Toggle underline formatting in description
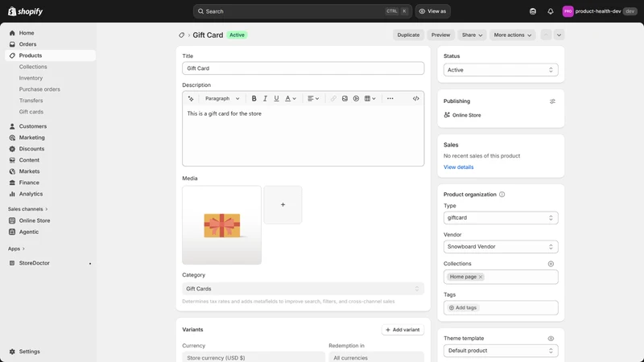 click(x=276, y=98)
